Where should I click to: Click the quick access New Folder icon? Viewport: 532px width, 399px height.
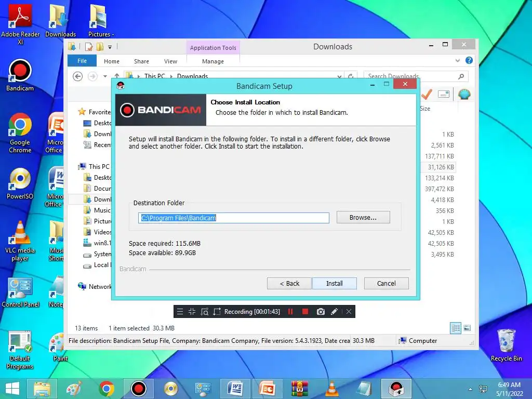click(x=100, y=46)
